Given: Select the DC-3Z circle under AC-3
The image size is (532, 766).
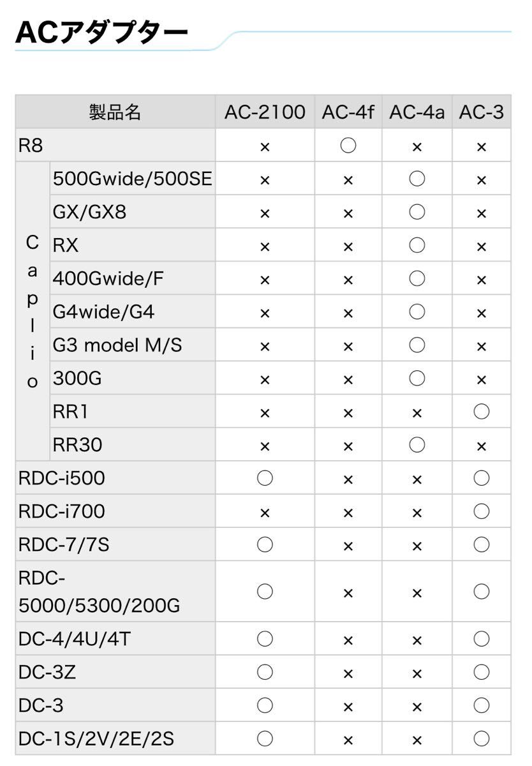Looking at the screenshot, I should [482, 672].
